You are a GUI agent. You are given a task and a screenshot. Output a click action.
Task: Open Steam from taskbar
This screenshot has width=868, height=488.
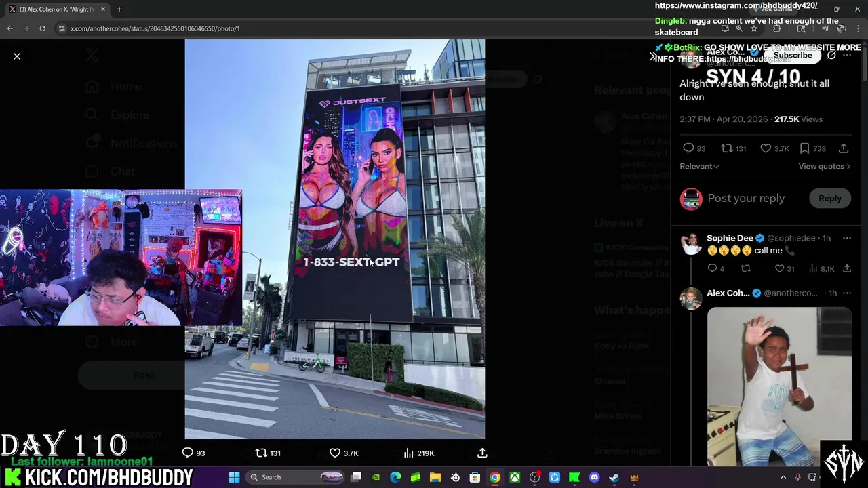point(614,477)
